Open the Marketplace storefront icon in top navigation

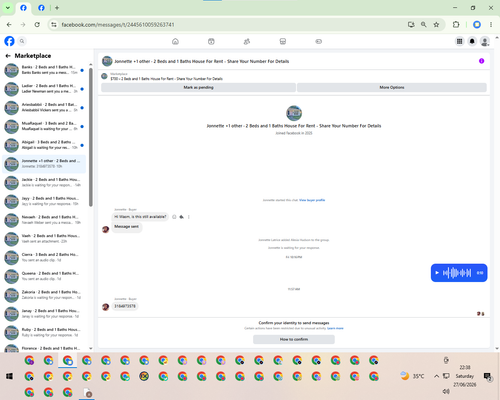click(x=283, y=41)
